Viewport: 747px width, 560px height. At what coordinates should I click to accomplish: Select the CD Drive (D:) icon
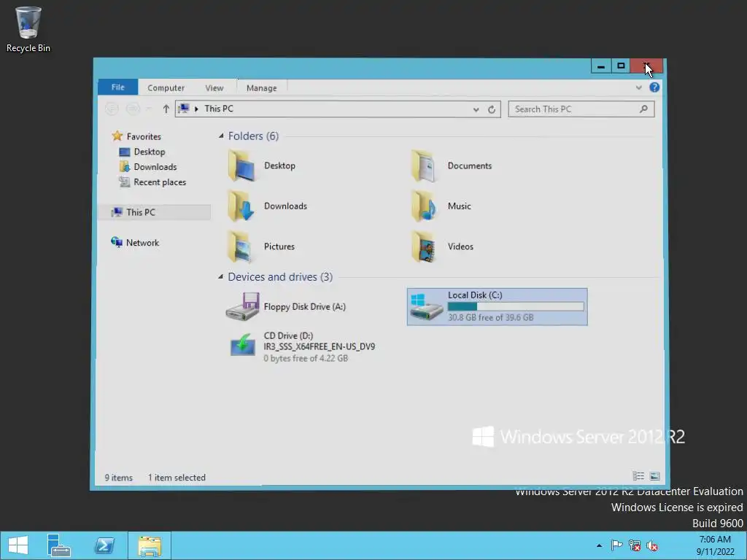tap(243, 346)
